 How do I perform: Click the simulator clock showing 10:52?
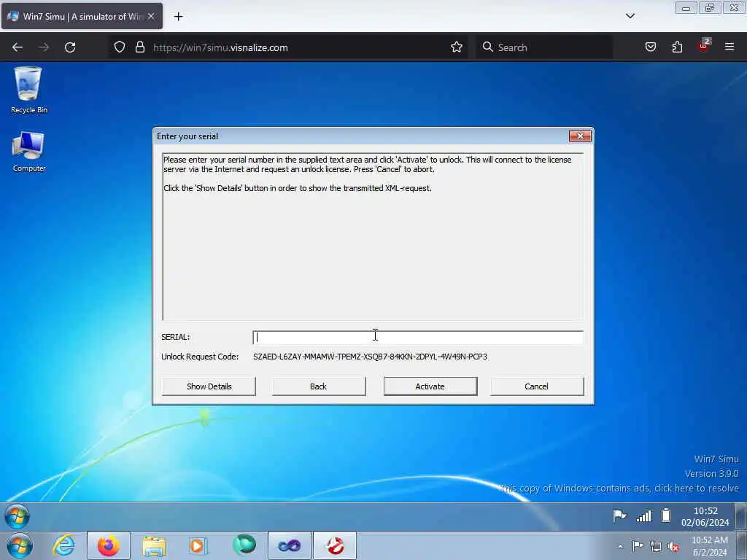click(705, 517)
